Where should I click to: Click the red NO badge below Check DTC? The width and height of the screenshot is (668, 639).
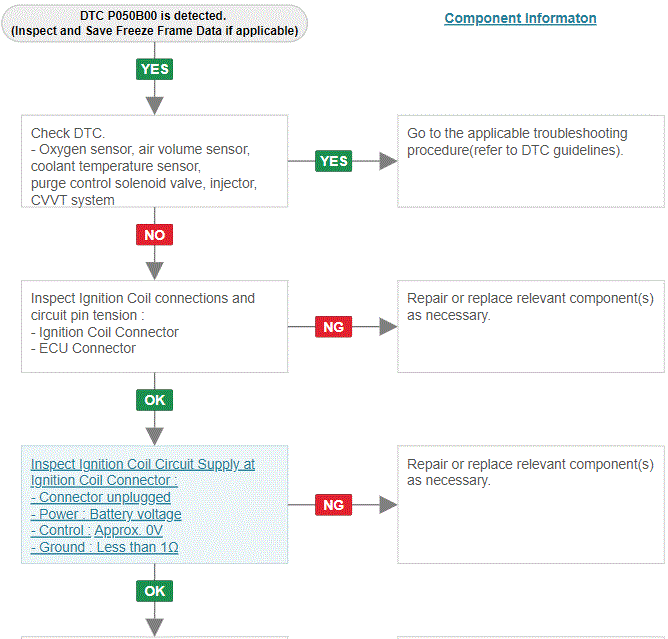click(x=155, y=235)
